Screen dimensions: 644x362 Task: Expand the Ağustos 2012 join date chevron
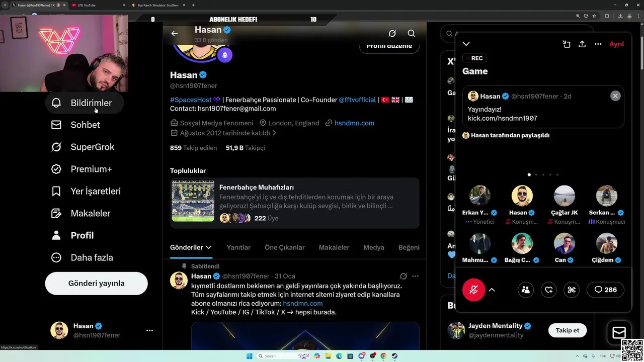point(274,133)
